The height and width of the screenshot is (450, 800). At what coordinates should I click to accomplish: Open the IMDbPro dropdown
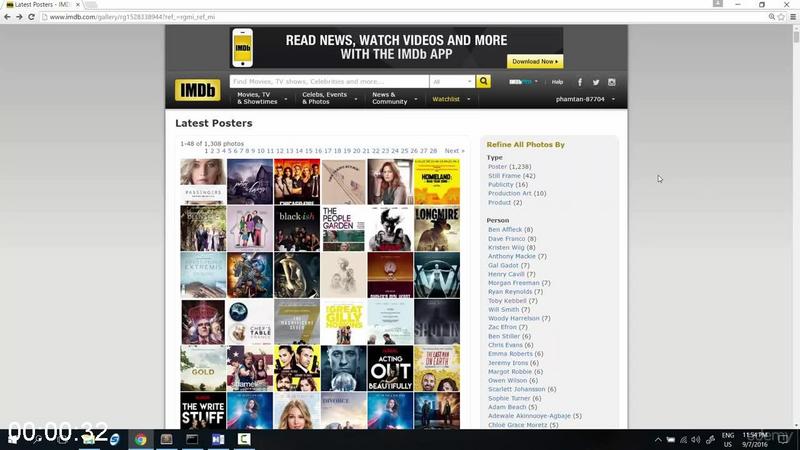pos(523,82)
